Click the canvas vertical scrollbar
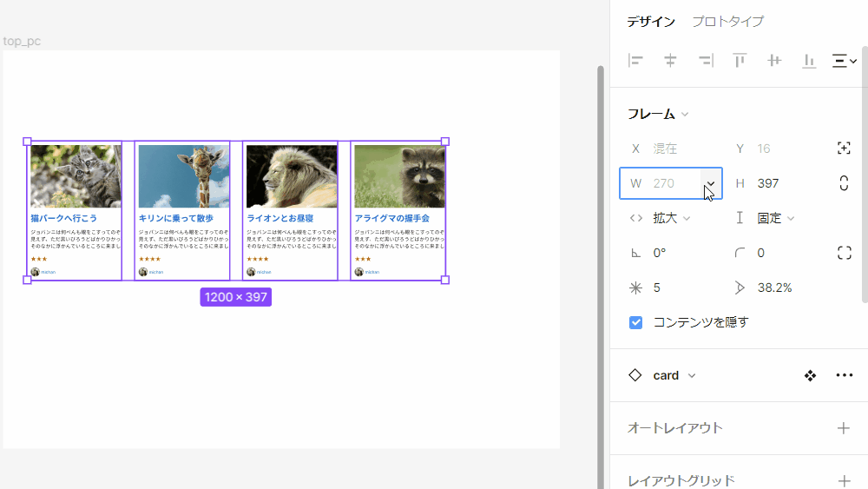Viewport: 868px width, 489px height. tap(600, 277)
